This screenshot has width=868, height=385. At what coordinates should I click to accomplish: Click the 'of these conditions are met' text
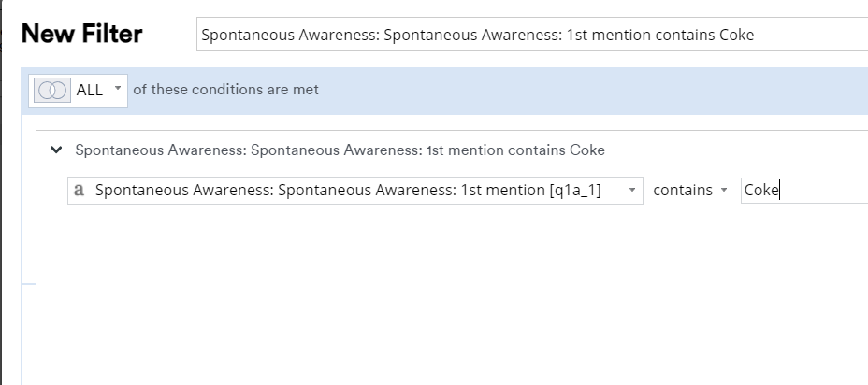(x=225, y=90)
